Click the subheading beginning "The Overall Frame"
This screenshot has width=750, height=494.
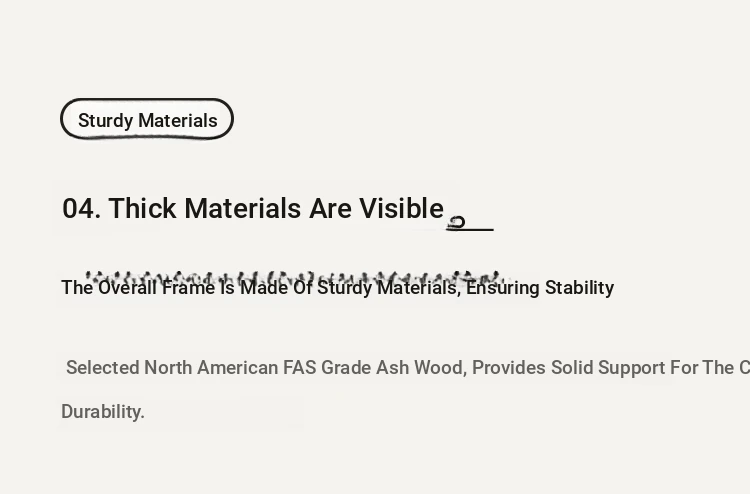pos(338,288)
